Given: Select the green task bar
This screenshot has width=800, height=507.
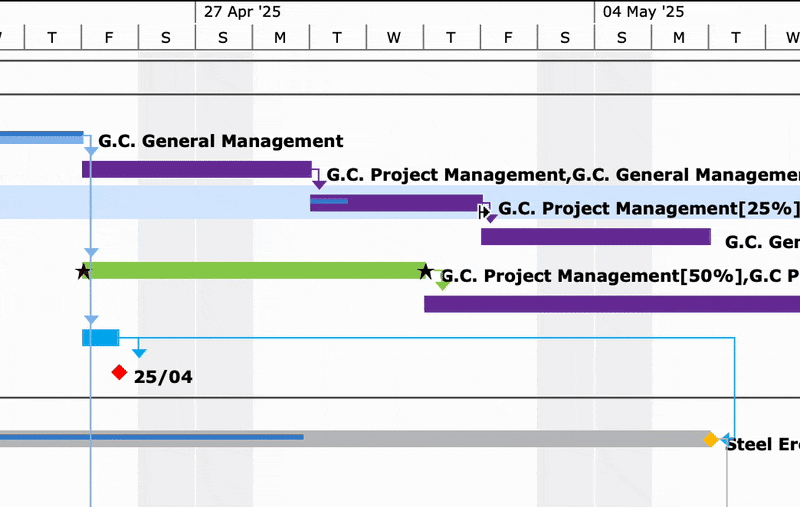Looking at the screenshot, I should point(254,270).
